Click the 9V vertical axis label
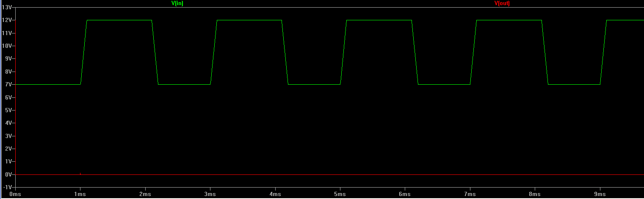The height and width of the screenshot is (199, 644). pos(8,59)
